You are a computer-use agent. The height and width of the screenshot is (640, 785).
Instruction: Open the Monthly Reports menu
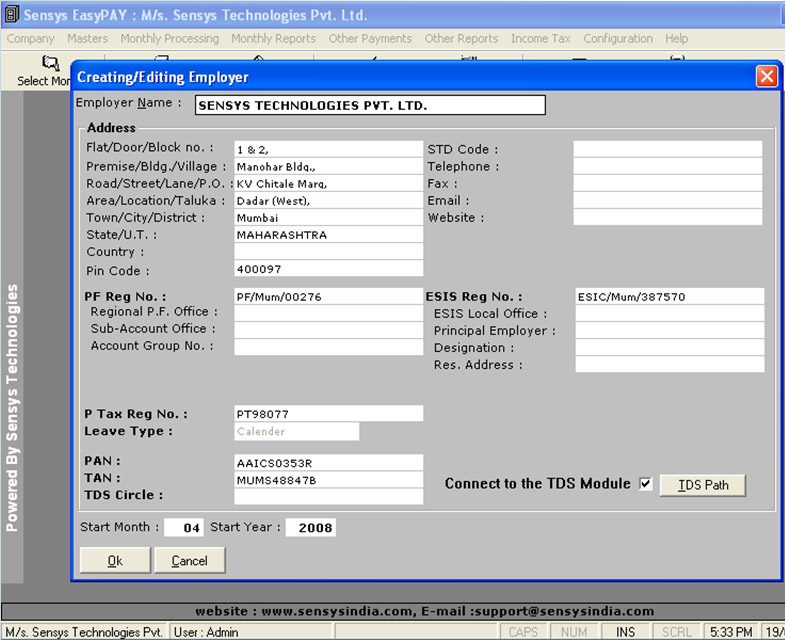coord(273,39)
